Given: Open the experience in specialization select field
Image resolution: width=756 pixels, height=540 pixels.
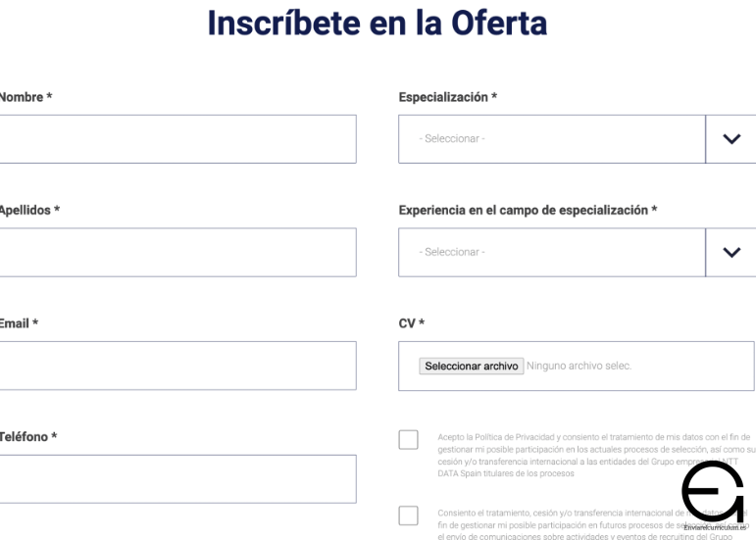Looking at the screenshot, I should (x=551, y=253).
